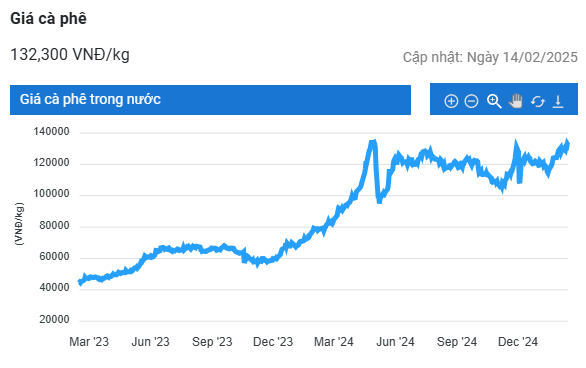Reset chart zoom with refresh icon
This screenshot has width=586, height=368.
(x=537, y=101)
